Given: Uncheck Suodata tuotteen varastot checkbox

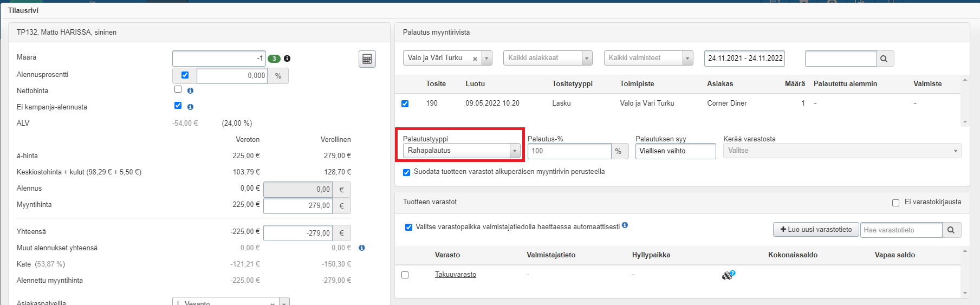Looking at the screenshot, I should pyautogui.click(x=406, y=172).
